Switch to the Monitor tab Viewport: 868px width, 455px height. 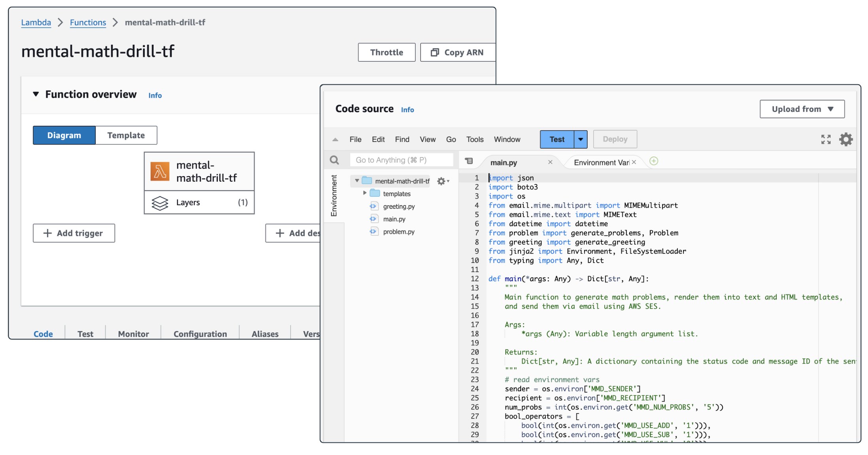pyautogui.click(x=134, y=334)
